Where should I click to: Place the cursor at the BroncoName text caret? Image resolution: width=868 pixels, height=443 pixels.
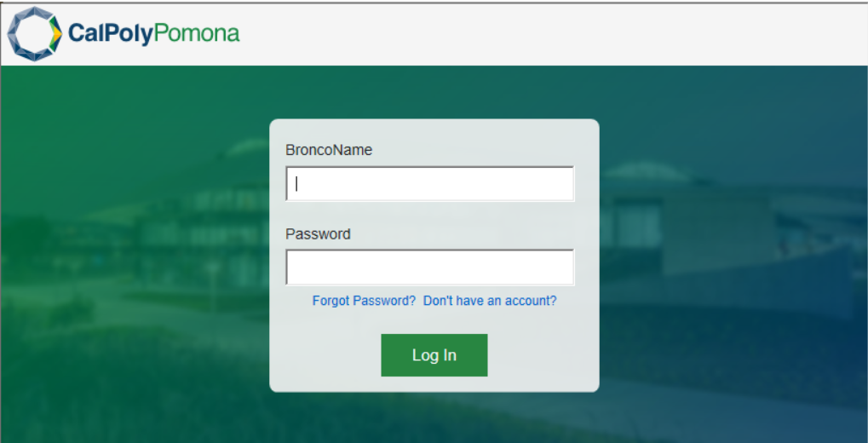(296, 183)
